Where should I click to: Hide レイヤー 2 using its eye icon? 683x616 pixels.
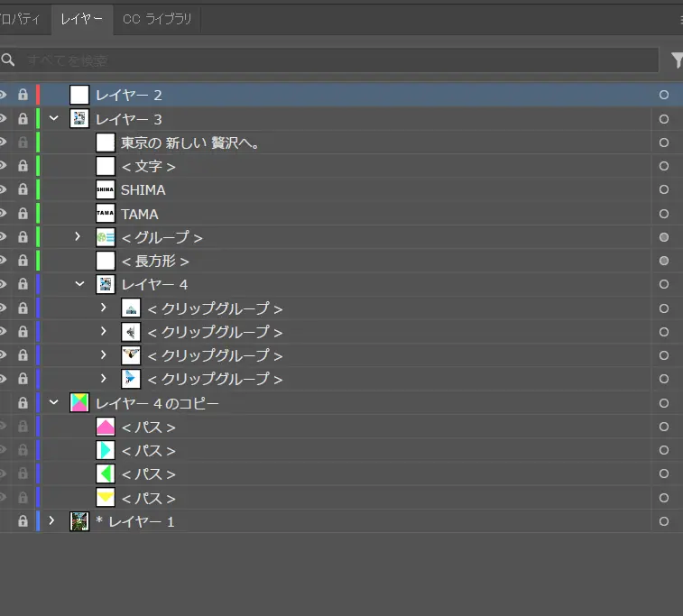[x=3, y=95]
